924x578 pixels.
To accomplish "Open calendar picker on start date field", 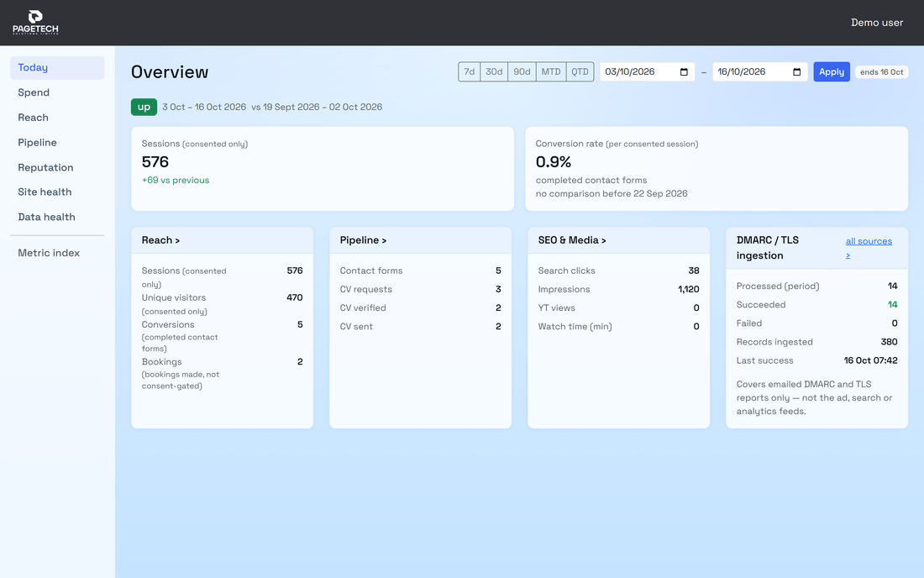I will coord(684,72).
